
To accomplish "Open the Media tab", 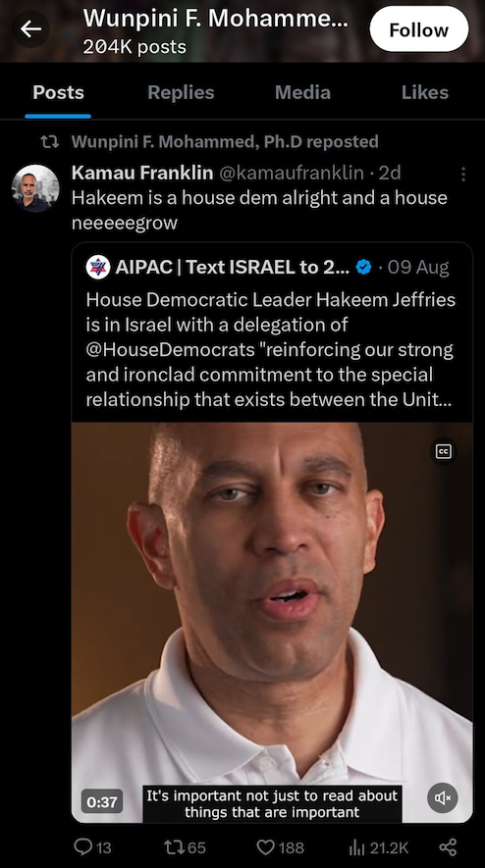I will (x=302, y=92).
